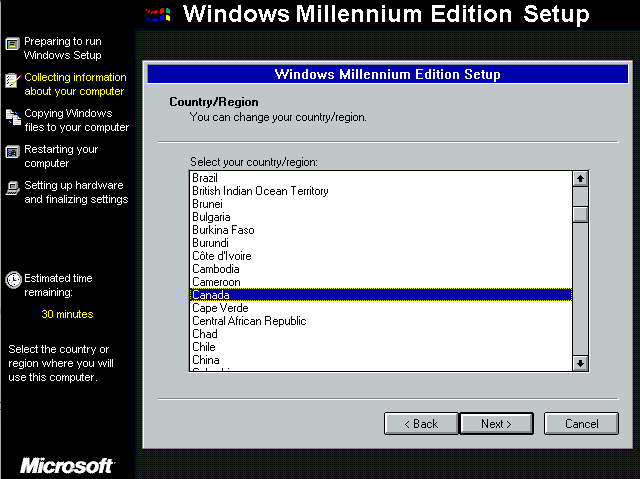Select Canada in the country list
Screen dimensions: 640x479
click(x=211, y=295)
